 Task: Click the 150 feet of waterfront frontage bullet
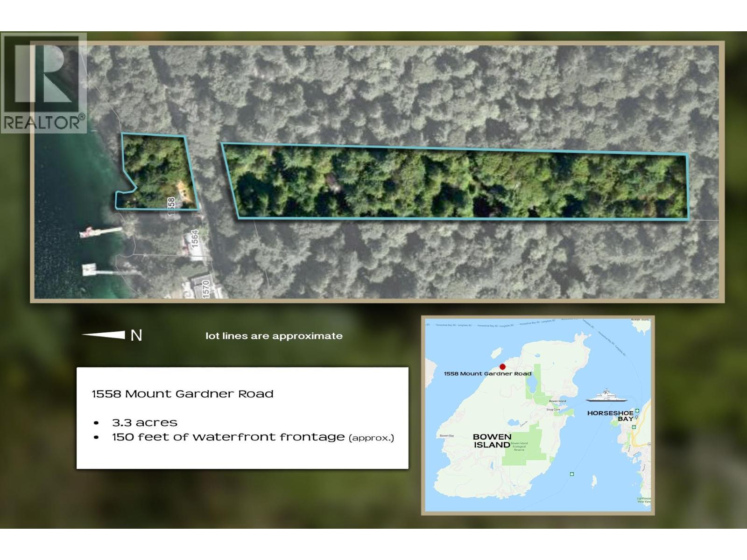pyautogui.click(x=253, y=437)
